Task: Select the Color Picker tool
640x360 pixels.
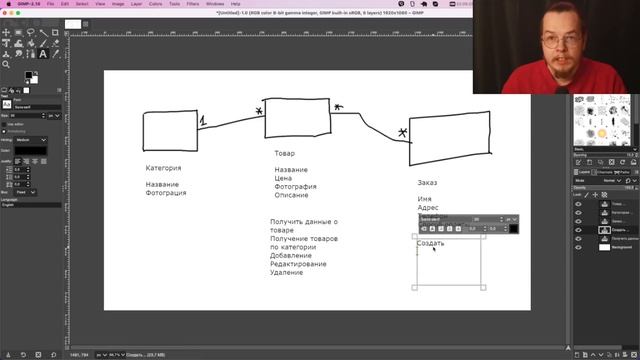Action: 56,54
